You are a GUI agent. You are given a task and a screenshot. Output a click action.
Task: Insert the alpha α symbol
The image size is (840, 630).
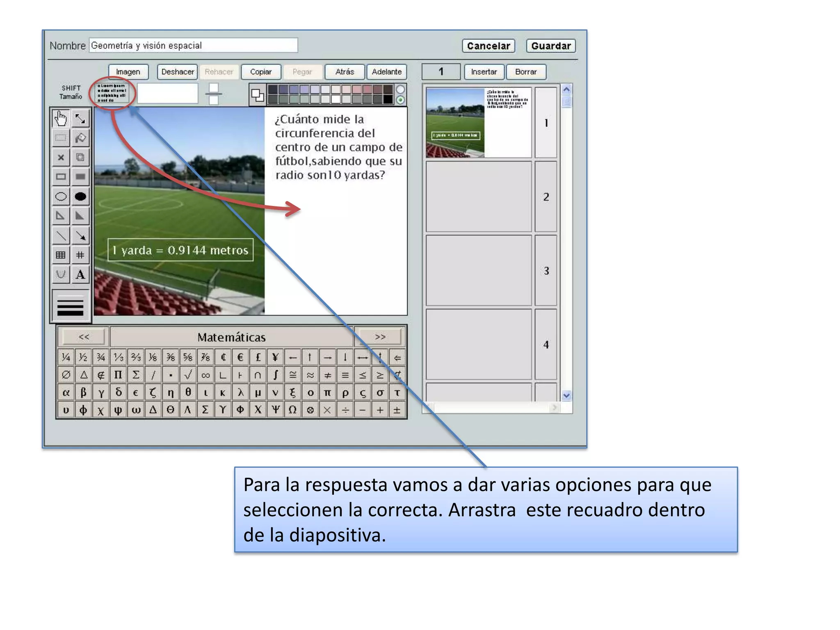pos(66,393)
